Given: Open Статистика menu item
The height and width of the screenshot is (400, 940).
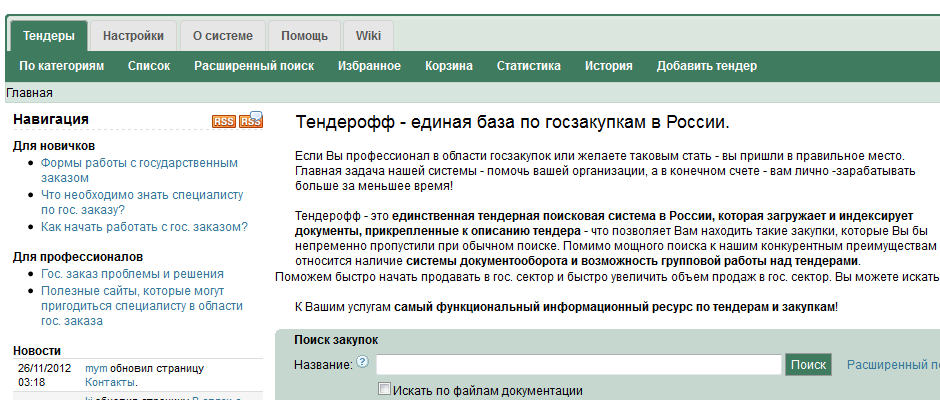Looking at the screenshot, I should 529,66.
